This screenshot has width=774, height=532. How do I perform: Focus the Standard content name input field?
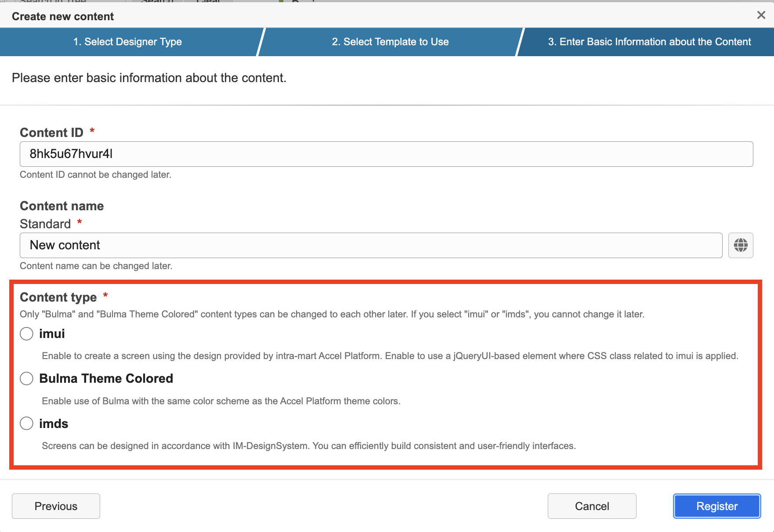point(371,245)
